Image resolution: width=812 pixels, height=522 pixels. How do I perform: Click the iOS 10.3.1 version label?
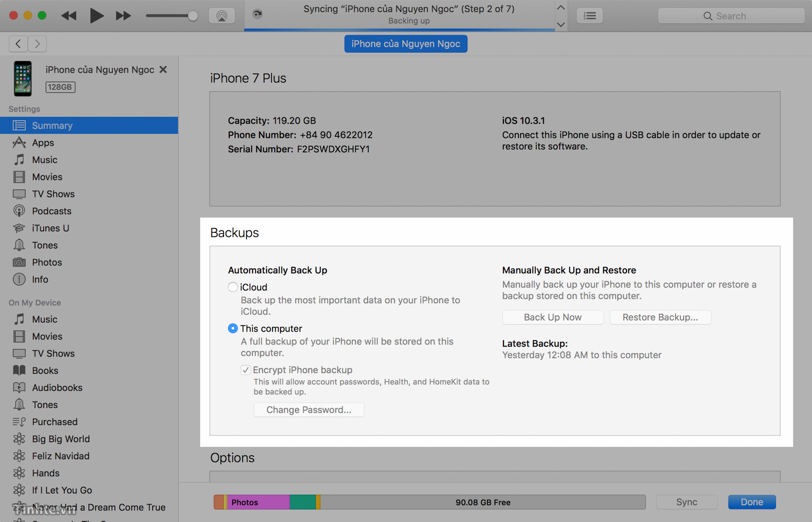click(x=523, y=121)
